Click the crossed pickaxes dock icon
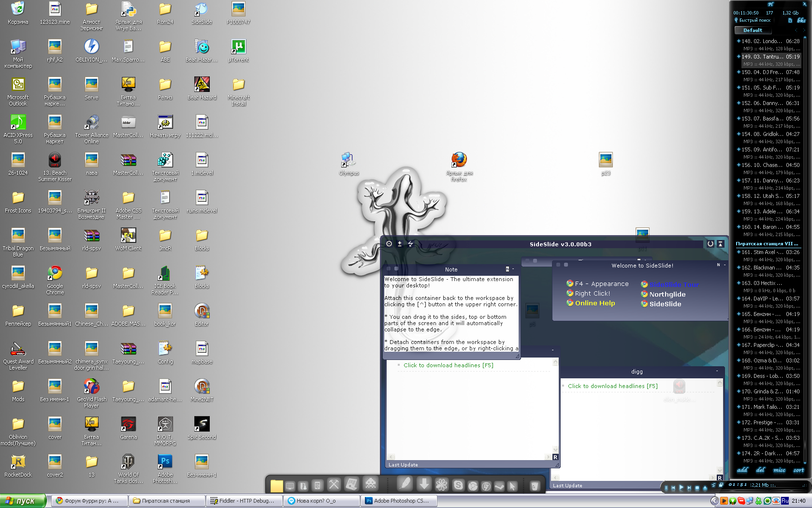 point(334,485)
